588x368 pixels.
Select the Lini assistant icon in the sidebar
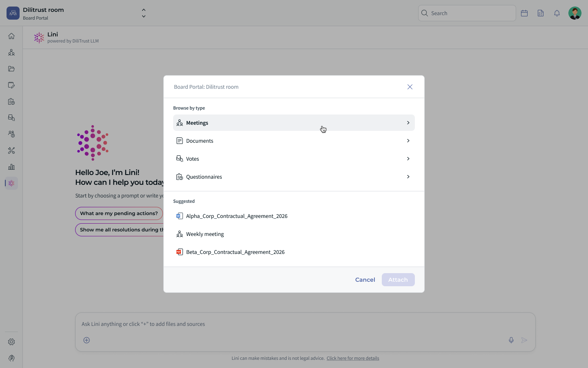pos(11,183)
